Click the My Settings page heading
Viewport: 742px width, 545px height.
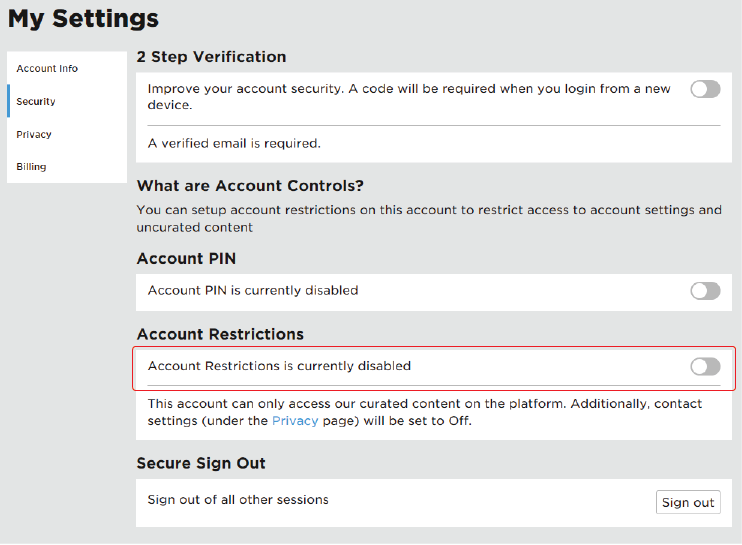click(x=83, y=18)
